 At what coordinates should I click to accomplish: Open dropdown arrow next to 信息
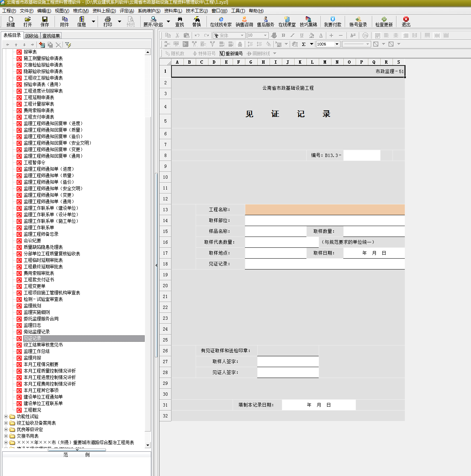(93, 21)
